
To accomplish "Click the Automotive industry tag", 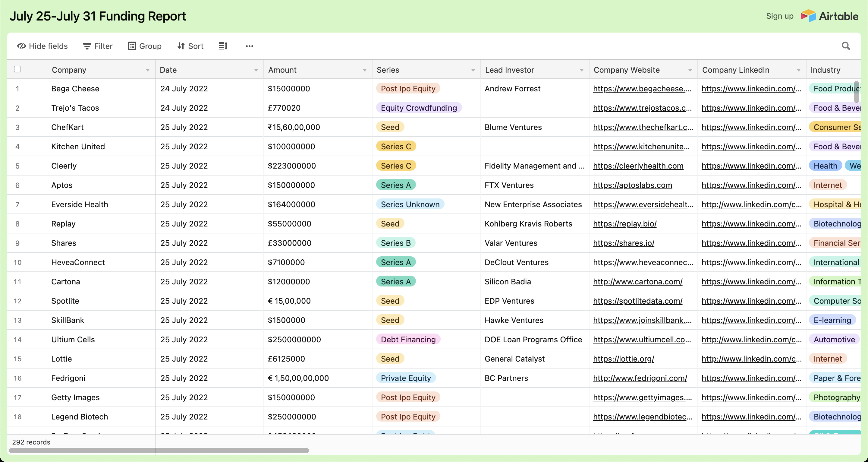I will pos(834,340).
